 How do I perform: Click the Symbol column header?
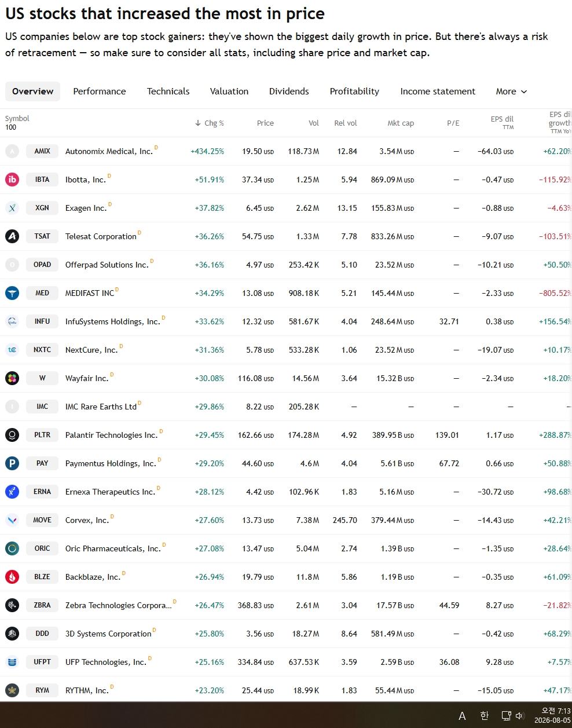pos(17,119)
